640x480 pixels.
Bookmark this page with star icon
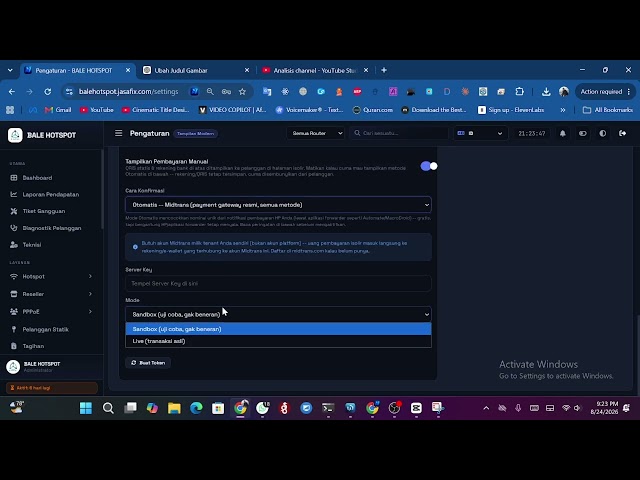click(x=242, y=91)
